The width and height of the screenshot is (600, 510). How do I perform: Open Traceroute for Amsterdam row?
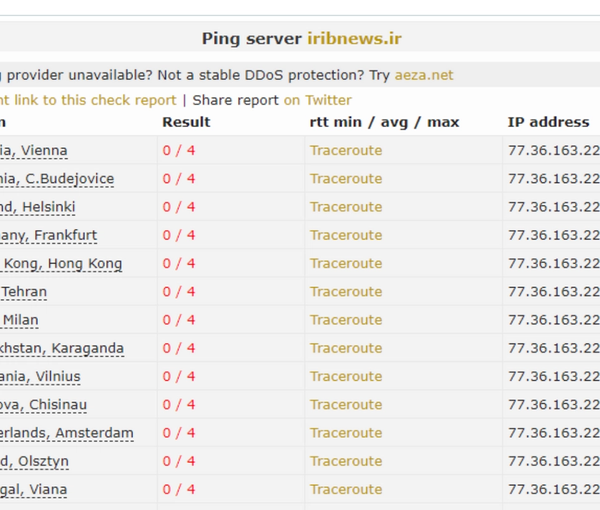pos(346,433)
